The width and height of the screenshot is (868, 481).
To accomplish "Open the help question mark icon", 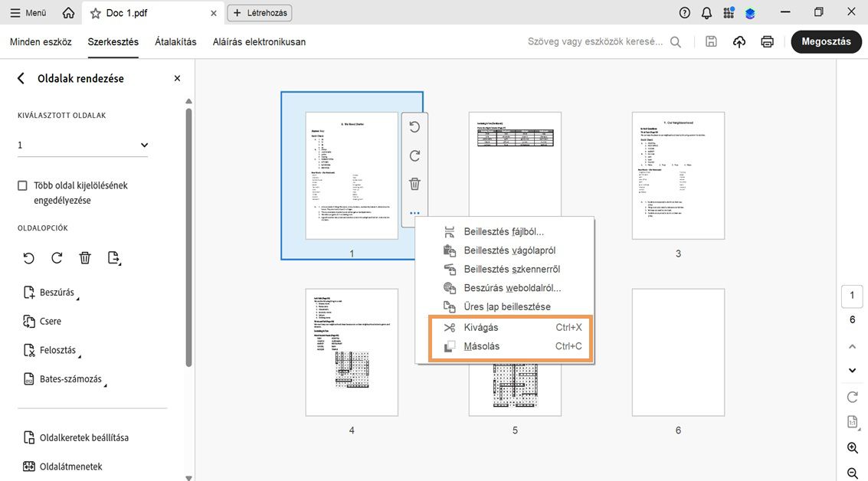I will point(685,13).
